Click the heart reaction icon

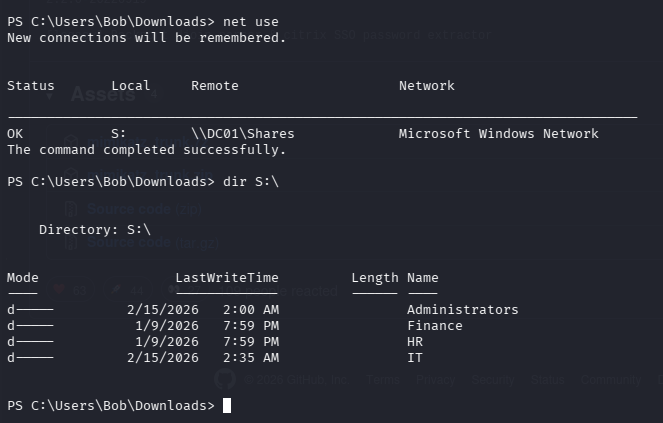click(57, 291)
